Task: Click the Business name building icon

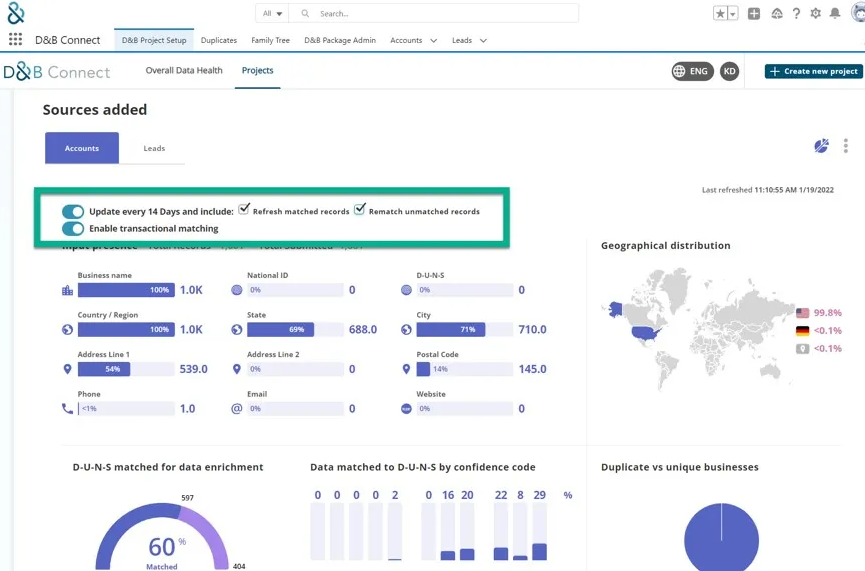Action: tap(67, 290)
